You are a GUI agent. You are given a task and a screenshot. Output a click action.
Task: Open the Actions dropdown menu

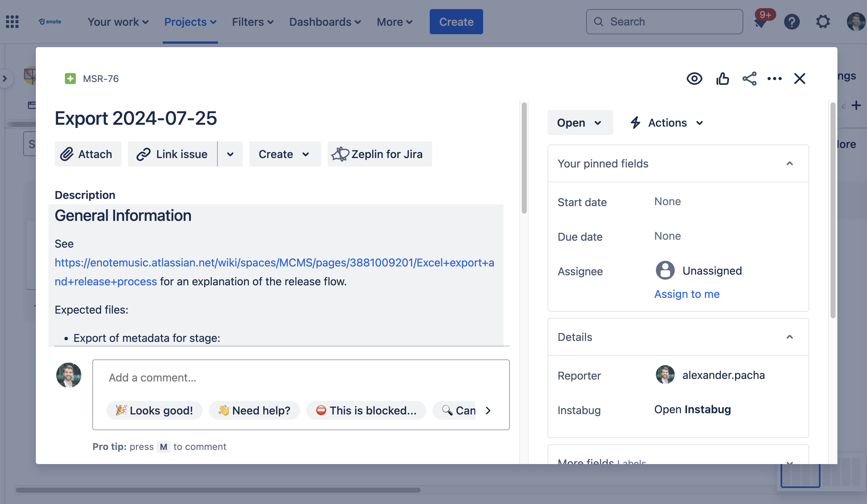click(x=667, y=123)
